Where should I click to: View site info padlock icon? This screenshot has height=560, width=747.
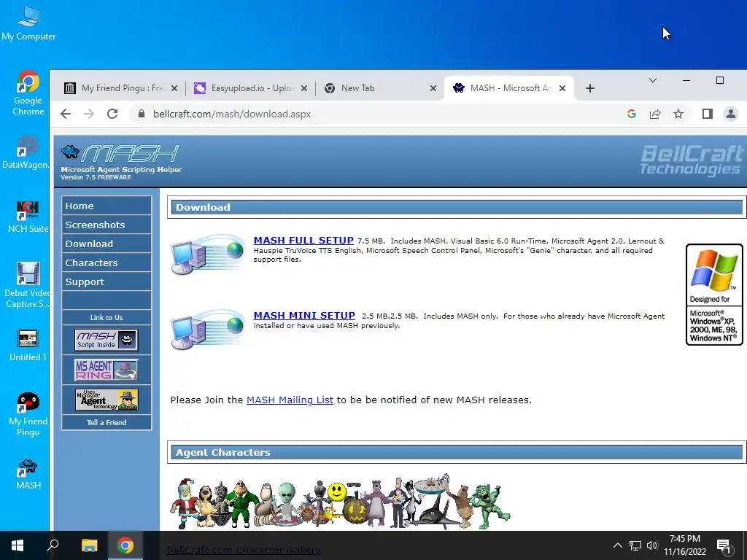coord(141,114)
